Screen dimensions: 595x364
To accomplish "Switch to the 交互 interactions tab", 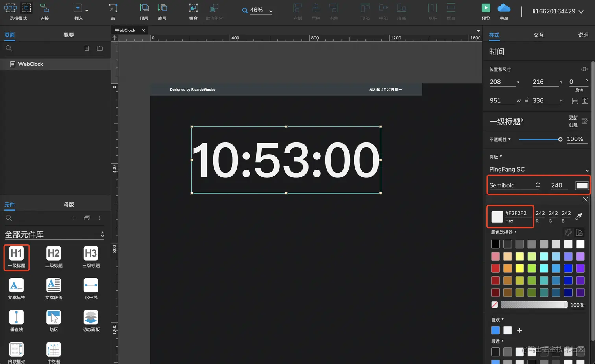I will point(538,35).
